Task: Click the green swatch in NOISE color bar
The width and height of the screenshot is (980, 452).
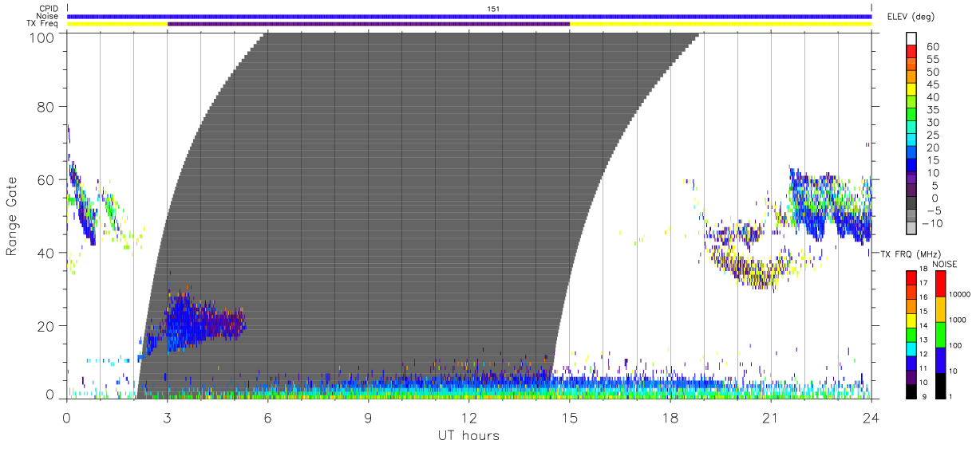Action: 941,335
